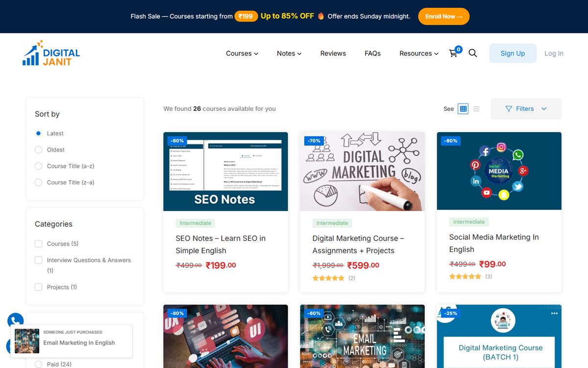Click Intermediate tag on Digital Marketing Course
This screenshot has height=368, width=588.
(332, 223)
